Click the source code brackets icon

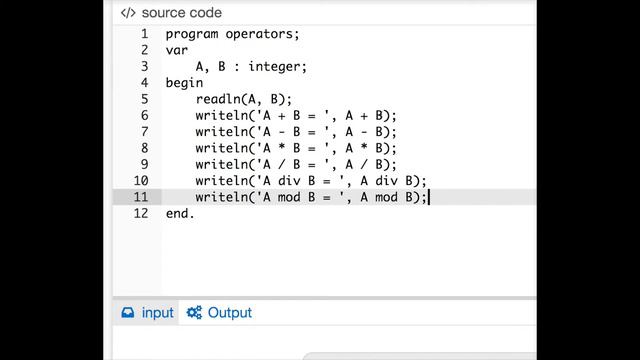point(128,13)
